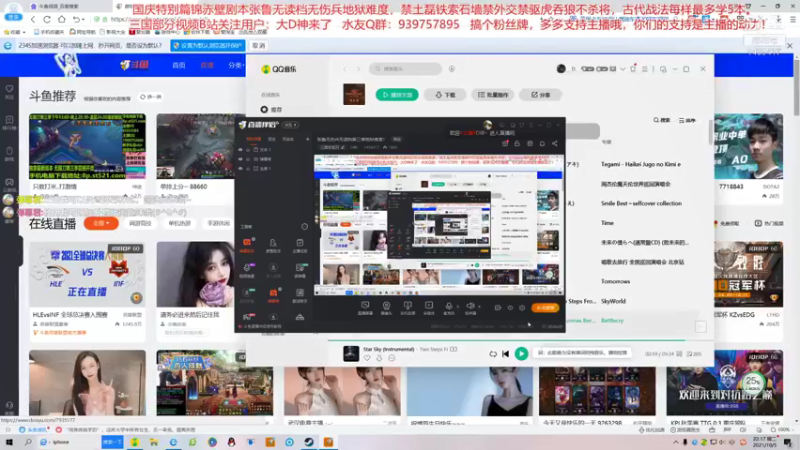The height and width of the screenshot is (450, 800).
Task: Open the add-source plus icon in the live companion
Action: point(307,139)
